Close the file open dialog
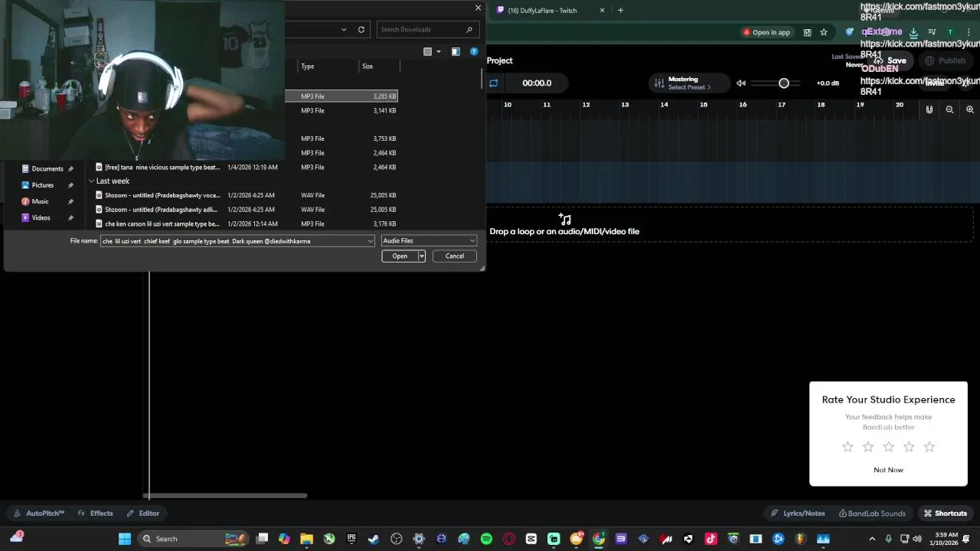Viewport: 980px width, 551px height. (x=478, y=8)
